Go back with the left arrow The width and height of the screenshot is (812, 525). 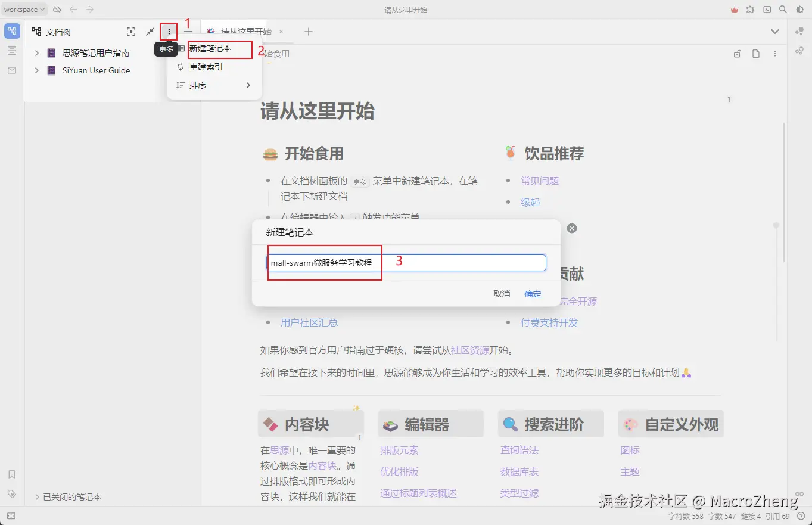coord(73,10)
